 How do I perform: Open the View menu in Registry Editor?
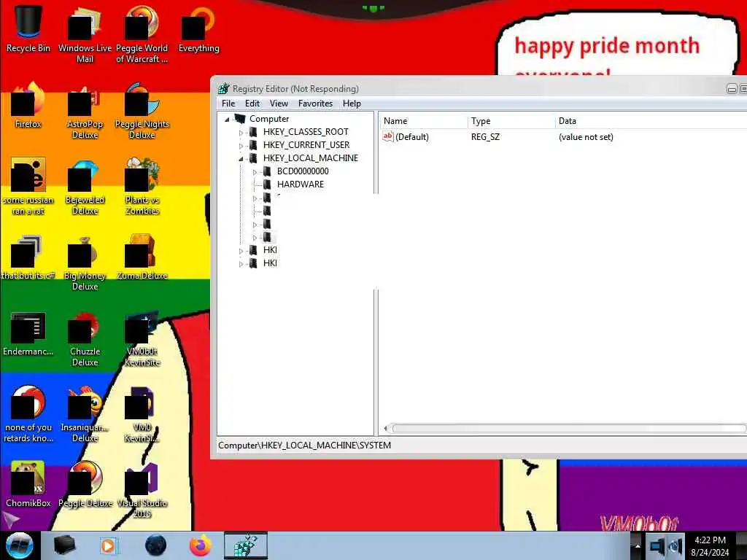click(x=279, y=104)
